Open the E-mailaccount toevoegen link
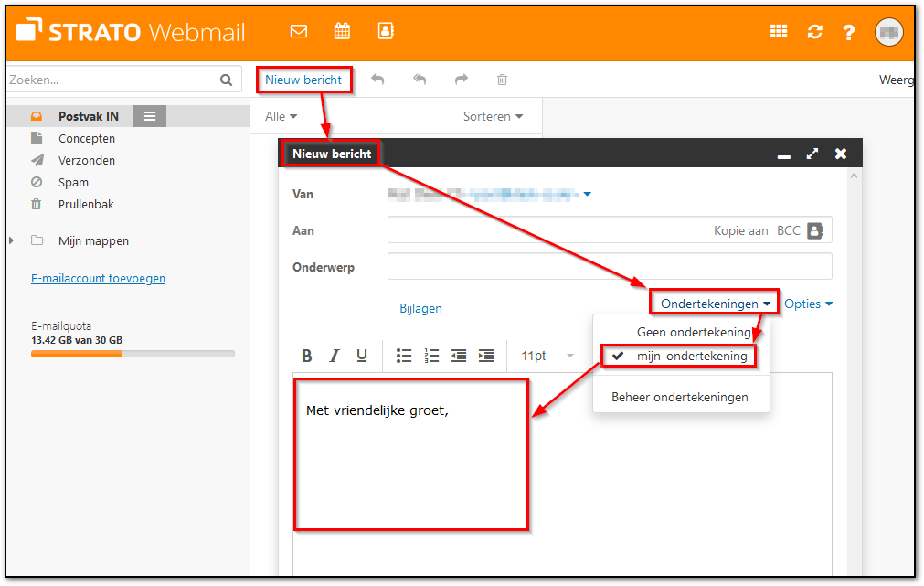924x586 pixels. pyautogui.click(x=98, y=278)
